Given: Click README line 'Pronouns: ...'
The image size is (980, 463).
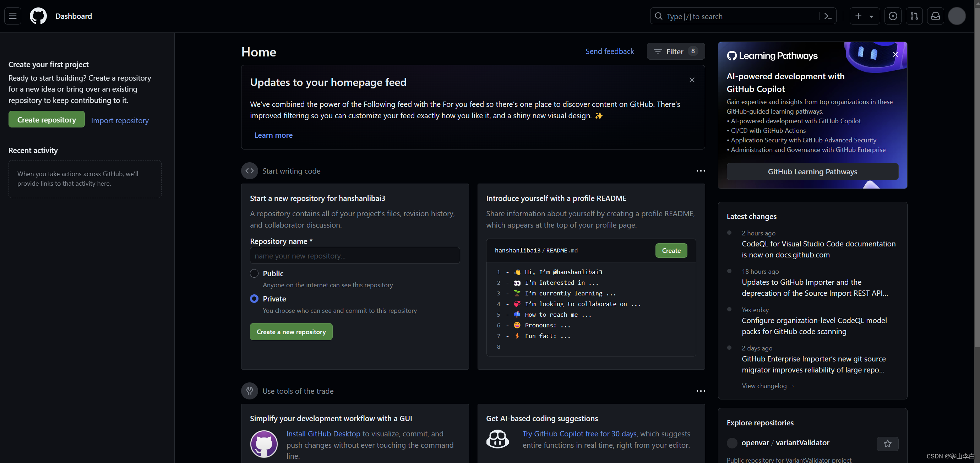Looking at the screenshot, I should 548,325.
